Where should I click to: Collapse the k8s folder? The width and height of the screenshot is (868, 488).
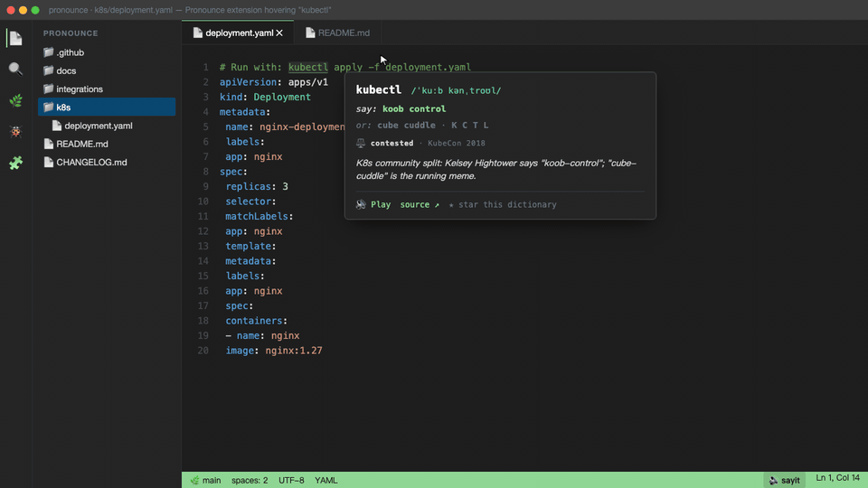(x=107, y=107)
